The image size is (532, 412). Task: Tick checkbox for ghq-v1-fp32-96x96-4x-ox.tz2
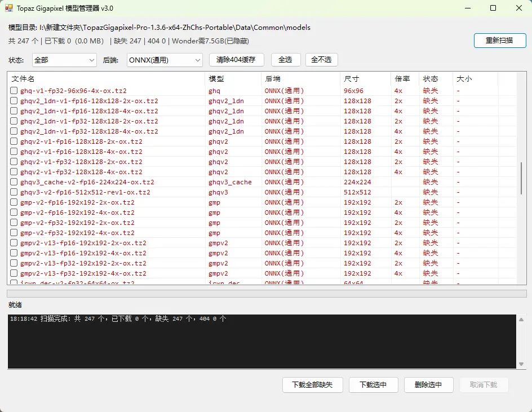pyautogui.click(x=14, y=91)
